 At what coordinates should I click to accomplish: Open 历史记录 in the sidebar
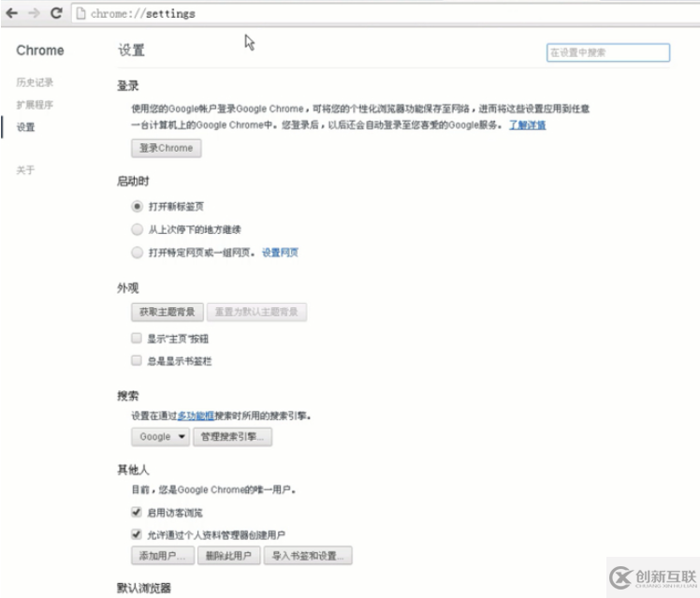click(x=35, y=82)
